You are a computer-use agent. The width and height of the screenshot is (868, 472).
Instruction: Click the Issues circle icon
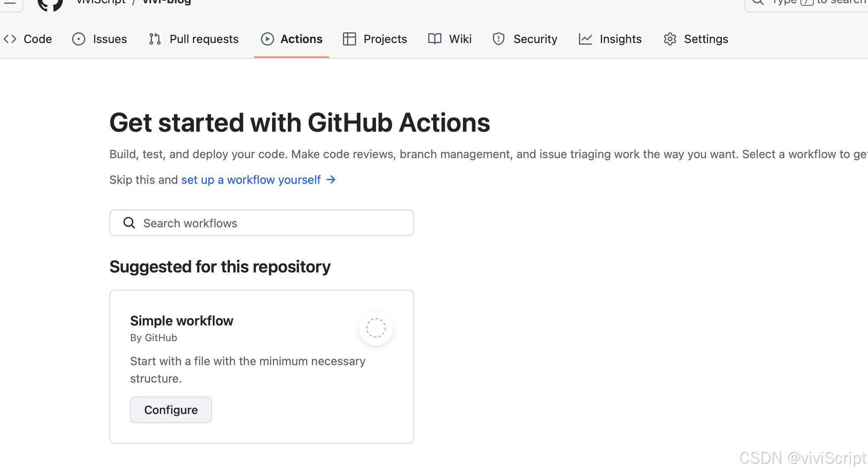click(x=79, y=39)
